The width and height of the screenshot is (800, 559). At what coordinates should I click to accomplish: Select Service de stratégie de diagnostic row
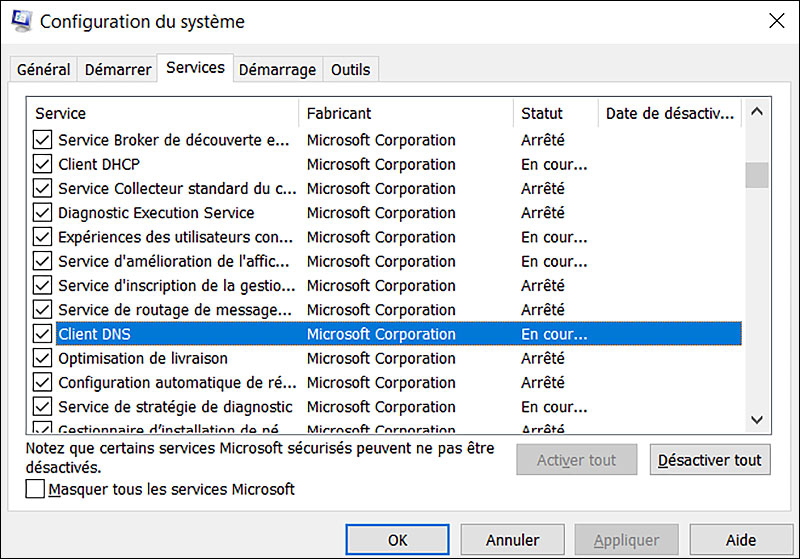tap(387, 406)
